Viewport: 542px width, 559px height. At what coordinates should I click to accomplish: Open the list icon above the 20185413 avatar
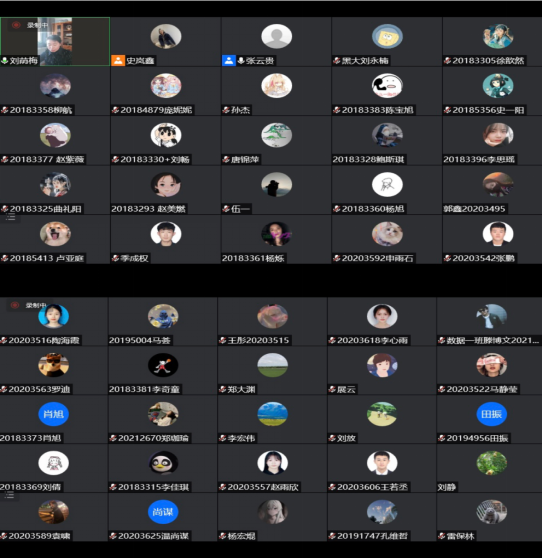click(10, 217)
